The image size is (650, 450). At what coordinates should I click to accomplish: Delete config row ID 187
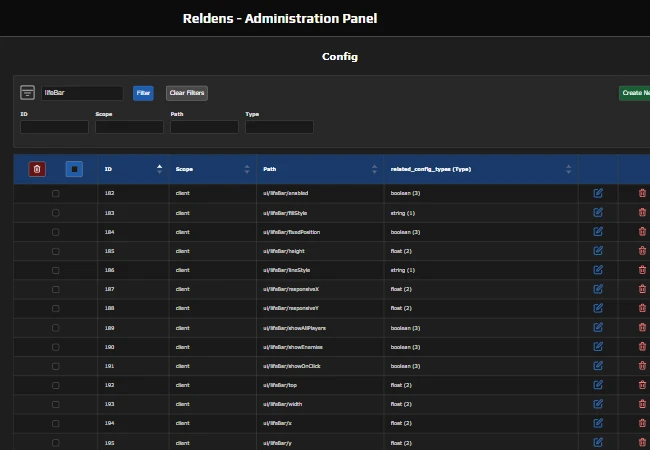(642, 289)
